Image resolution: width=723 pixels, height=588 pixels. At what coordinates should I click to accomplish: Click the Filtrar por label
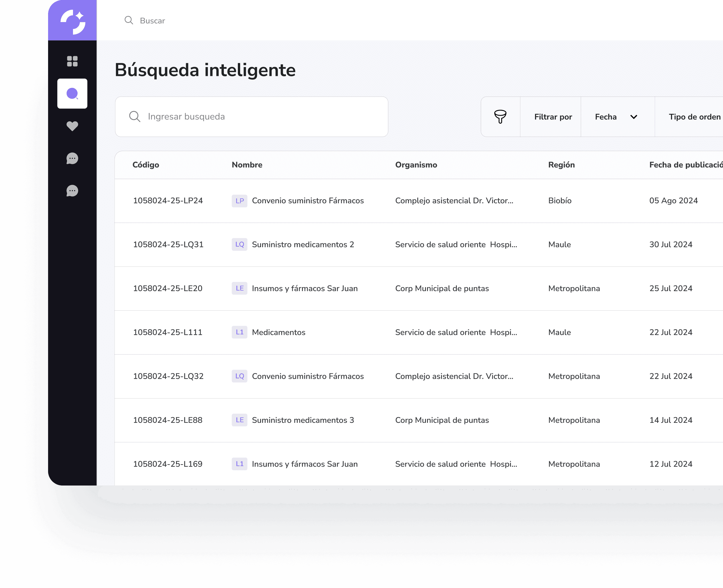pyautogui.click(x=553, y=117)
